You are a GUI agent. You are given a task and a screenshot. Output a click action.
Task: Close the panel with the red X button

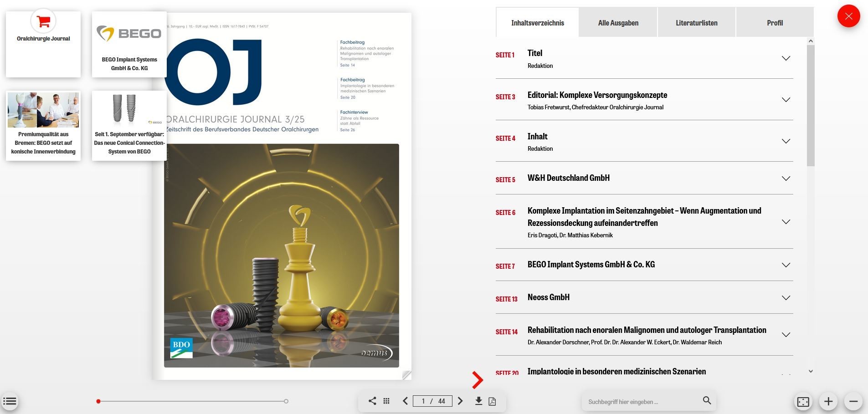848,16
